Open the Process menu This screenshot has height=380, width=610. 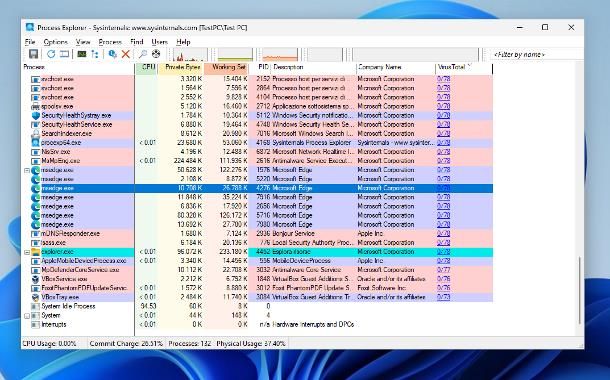pos(110,42)
